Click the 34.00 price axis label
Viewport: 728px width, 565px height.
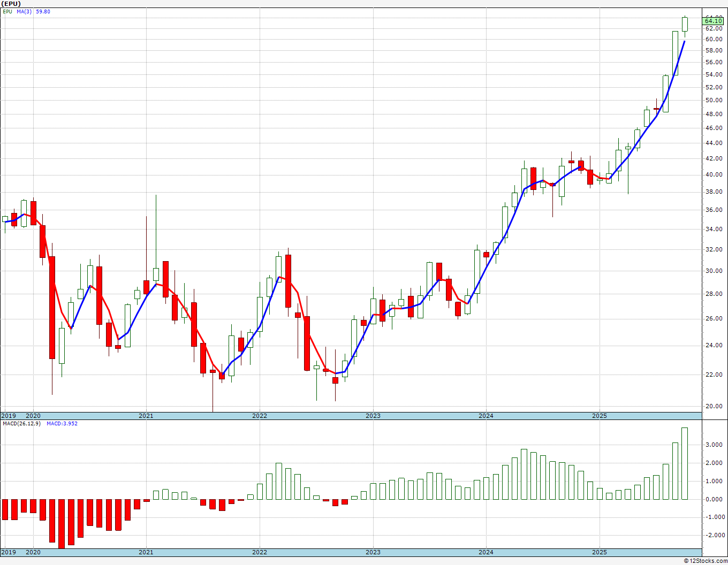coord(714,230)
